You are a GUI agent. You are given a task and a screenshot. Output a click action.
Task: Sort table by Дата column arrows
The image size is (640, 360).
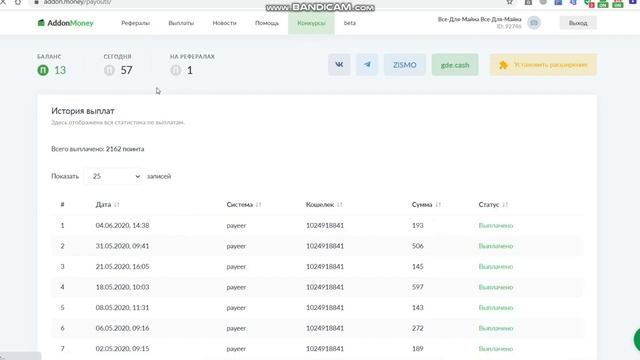point(117,204)
